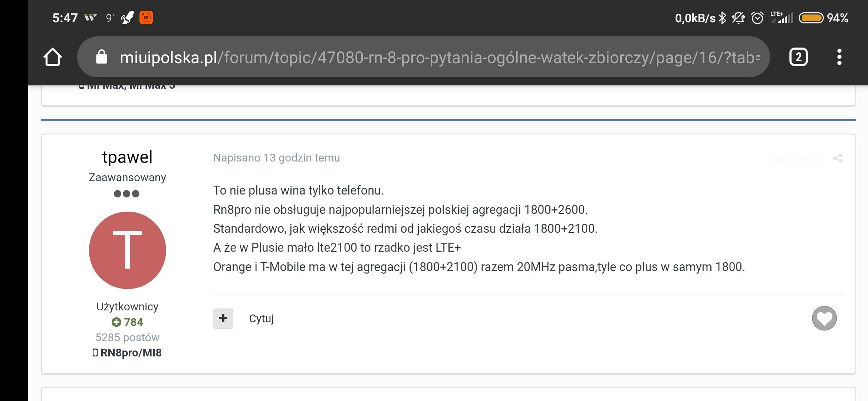This screenshot has width=868, height=401.
Task: Tap the orange Mi app notification icon
Action: click(x=146, y=17)
